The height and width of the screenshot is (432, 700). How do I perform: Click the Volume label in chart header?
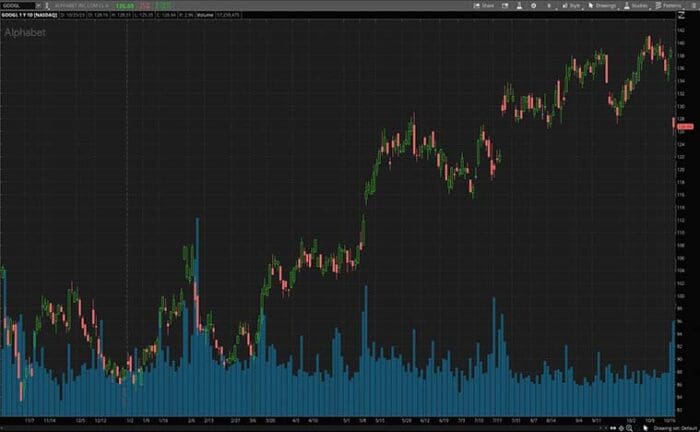pos(205,15)
